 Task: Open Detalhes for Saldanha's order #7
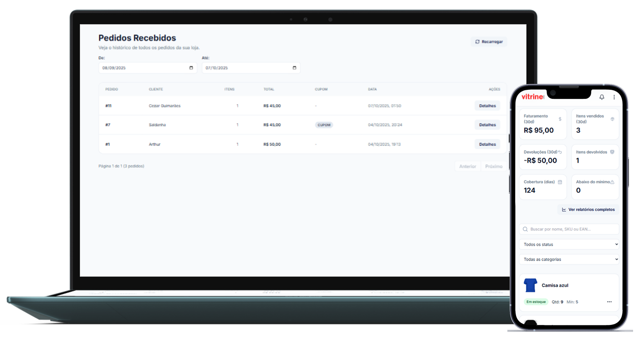click(487, 125)
